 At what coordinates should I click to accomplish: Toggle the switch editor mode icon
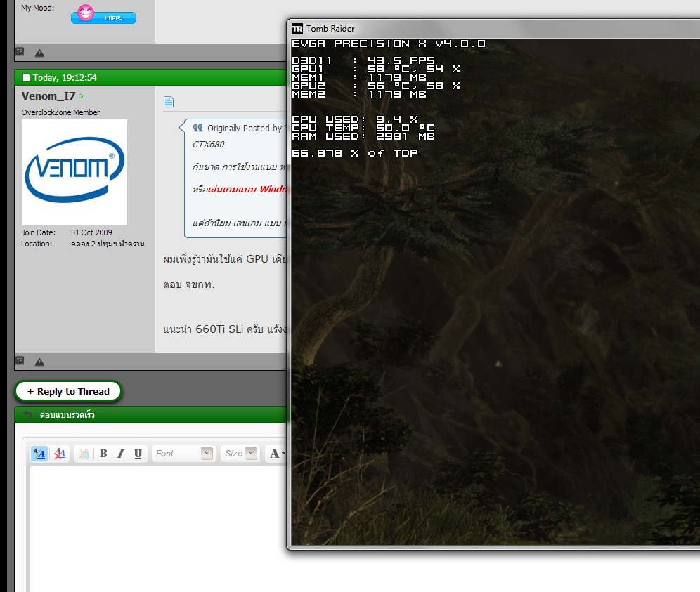click(39, 454)
